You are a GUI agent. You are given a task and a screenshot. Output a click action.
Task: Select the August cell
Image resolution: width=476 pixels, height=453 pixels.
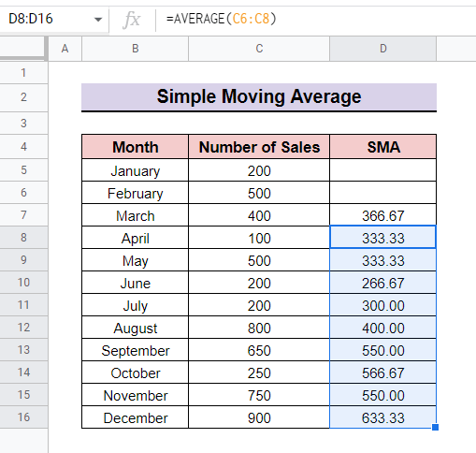tap(135, 328)
